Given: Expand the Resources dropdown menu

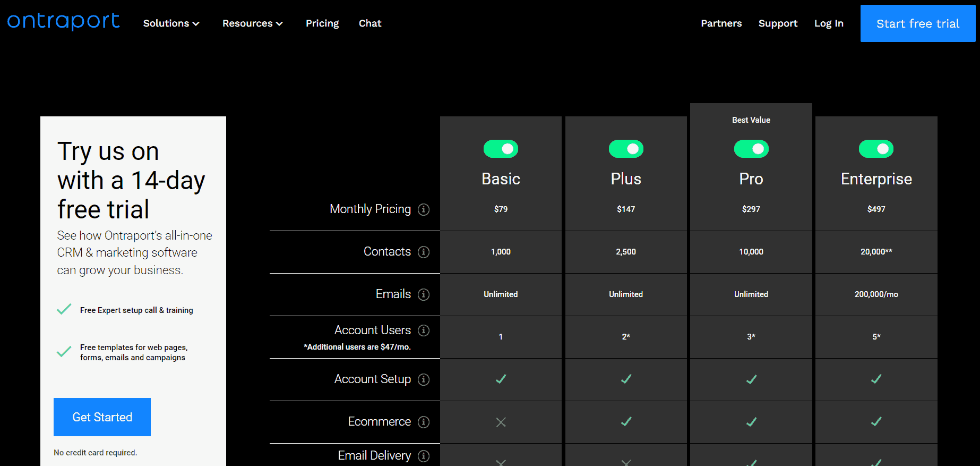Looking at the screenshot, I should tap(253, 23).
